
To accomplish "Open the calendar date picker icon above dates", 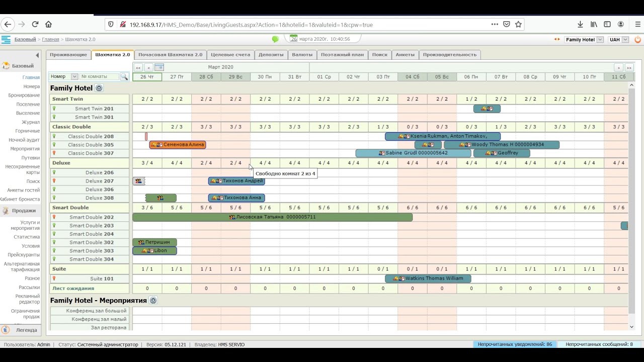I will (x=159, y=67).
